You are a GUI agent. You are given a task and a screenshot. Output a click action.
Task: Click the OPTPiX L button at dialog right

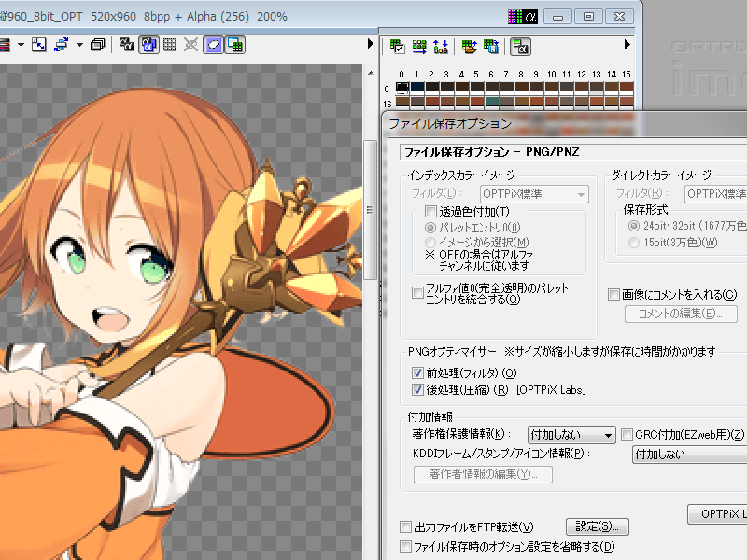click(x=717, y=514)
